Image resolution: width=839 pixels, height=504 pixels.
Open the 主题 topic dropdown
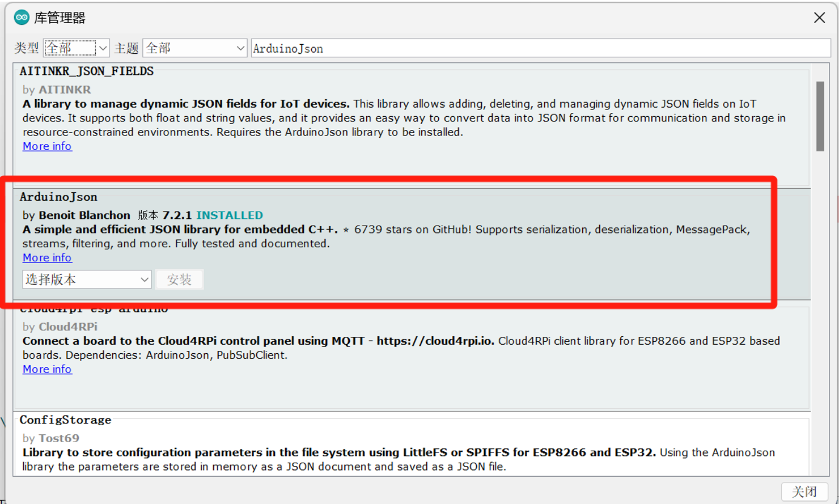pos(194,48)
